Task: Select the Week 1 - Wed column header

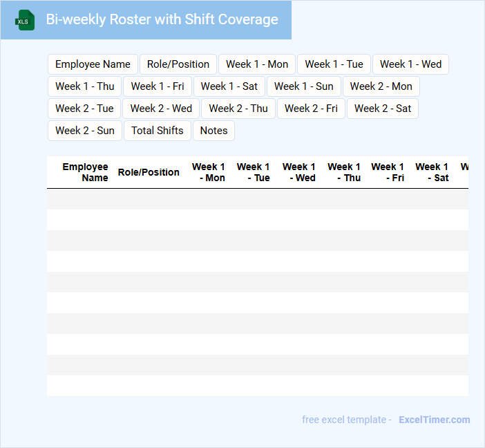Action: pyautogui.click(x=298, y=172)
